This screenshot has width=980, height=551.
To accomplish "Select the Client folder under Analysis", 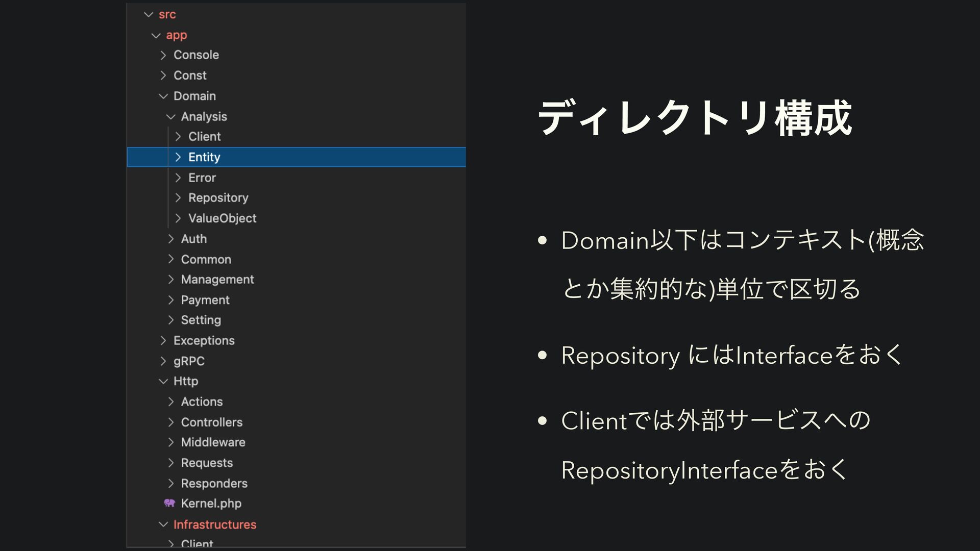I will point(204,137).
